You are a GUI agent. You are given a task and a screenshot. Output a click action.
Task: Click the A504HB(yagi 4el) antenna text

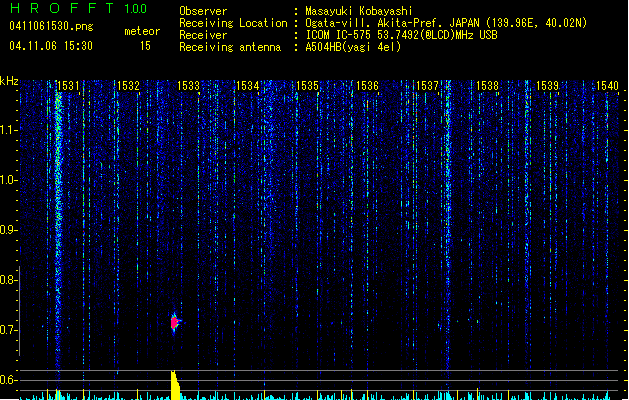[x=353, y=47]
